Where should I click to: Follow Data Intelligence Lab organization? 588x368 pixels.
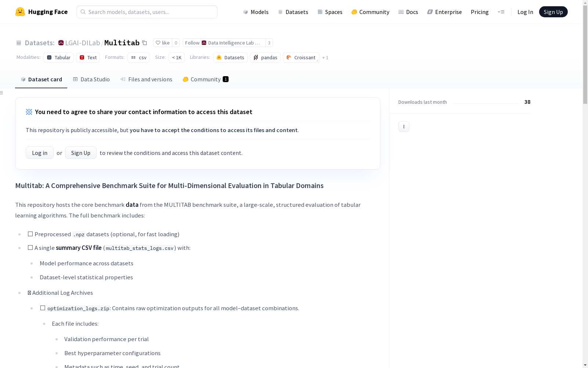coord(224,43)
